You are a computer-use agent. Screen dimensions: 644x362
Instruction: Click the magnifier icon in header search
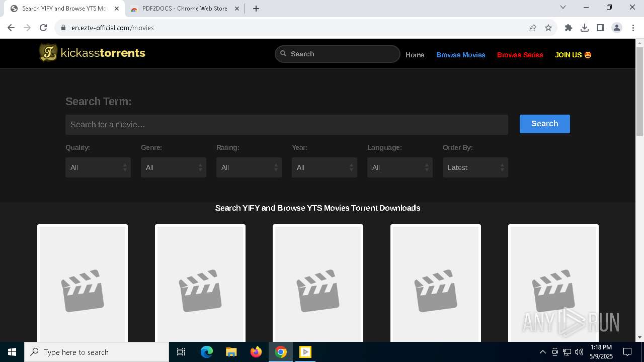pyautogui.click(x=283, y=53)
